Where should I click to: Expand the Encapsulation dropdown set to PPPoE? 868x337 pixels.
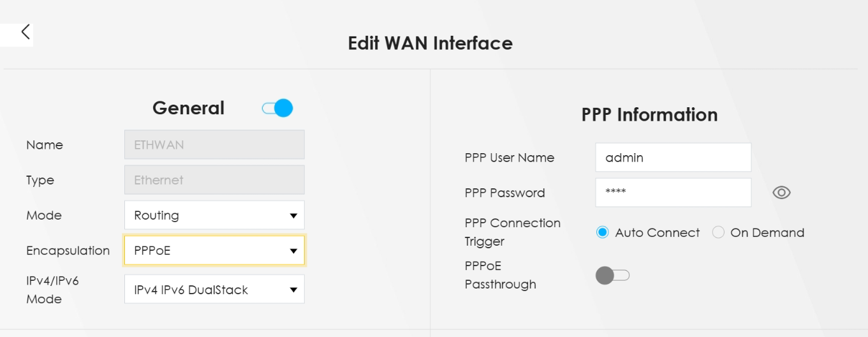[x=214, y=251]
